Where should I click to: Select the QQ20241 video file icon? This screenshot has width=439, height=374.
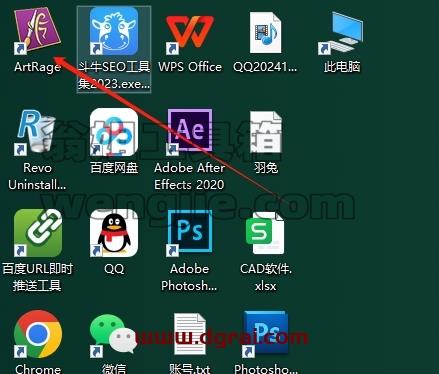pyautogui.click(x=266, y=33)
